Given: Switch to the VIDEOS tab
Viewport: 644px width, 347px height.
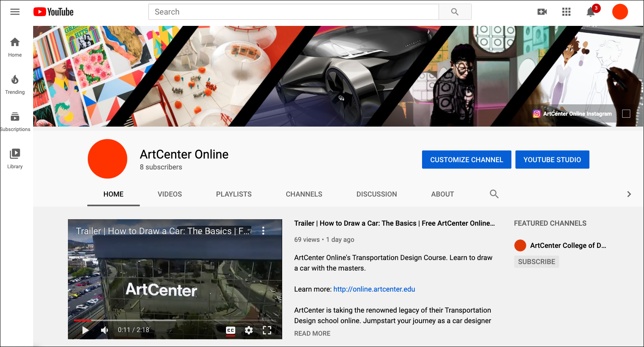Looking at the screenshot, I should (169, 194).
